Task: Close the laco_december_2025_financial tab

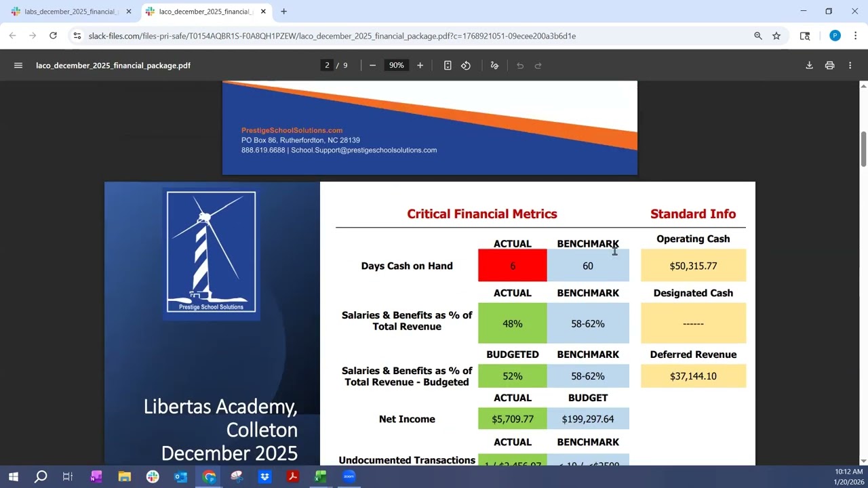Action: (263, 12)
